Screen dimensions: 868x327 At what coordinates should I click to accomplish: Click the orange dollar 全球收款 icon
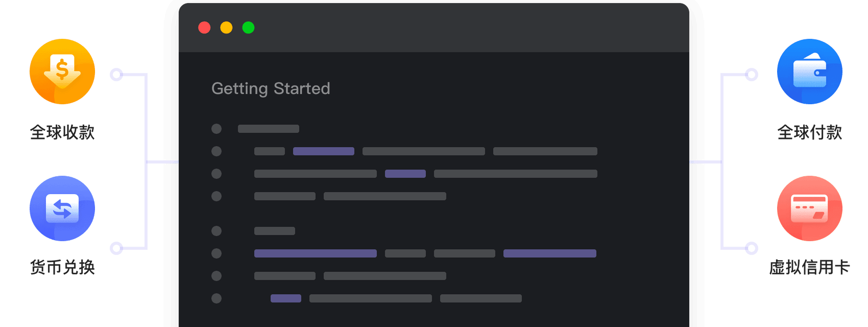[x=62, y=72]
